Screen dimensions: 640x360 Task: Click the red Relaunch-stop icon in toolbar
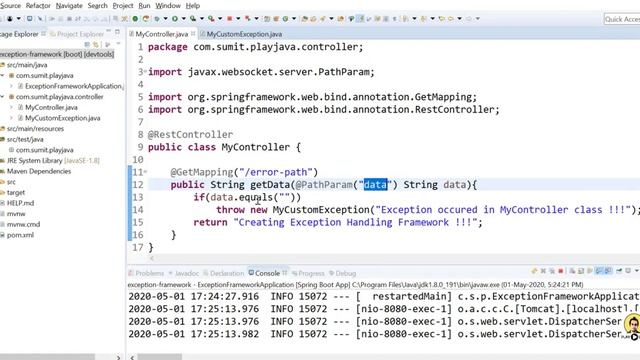(247, 19)
